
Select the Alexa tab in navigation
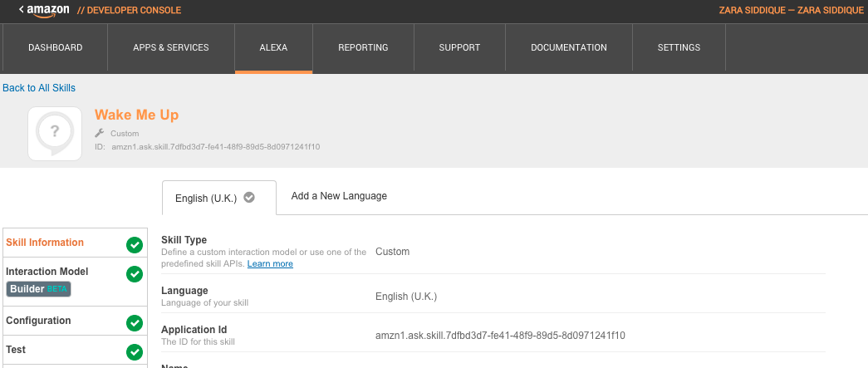(273, 47)
